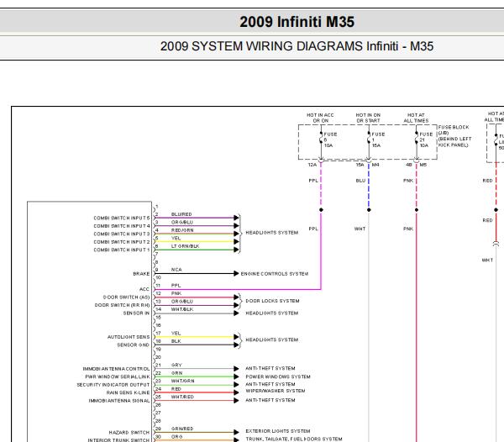Screen dimensions: 504x442
Task: Click the "BLU/RED" wire label at pin 2
Action: pos(181,214)
